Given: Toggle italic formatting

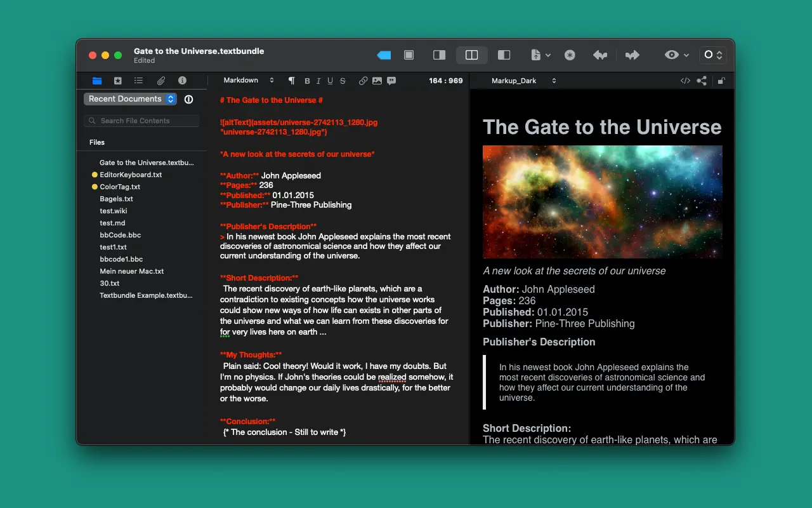Looking at the screenshot, I should coord(318,81).
